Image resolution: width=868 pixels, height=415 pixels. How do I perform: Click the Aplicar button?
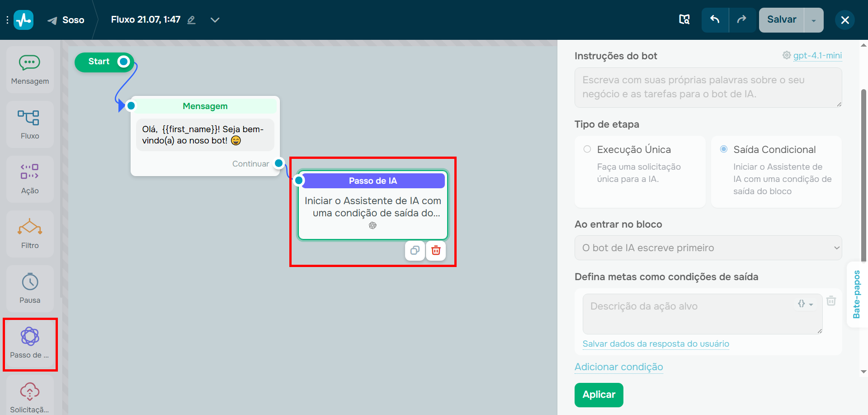(x=599, y=395)
